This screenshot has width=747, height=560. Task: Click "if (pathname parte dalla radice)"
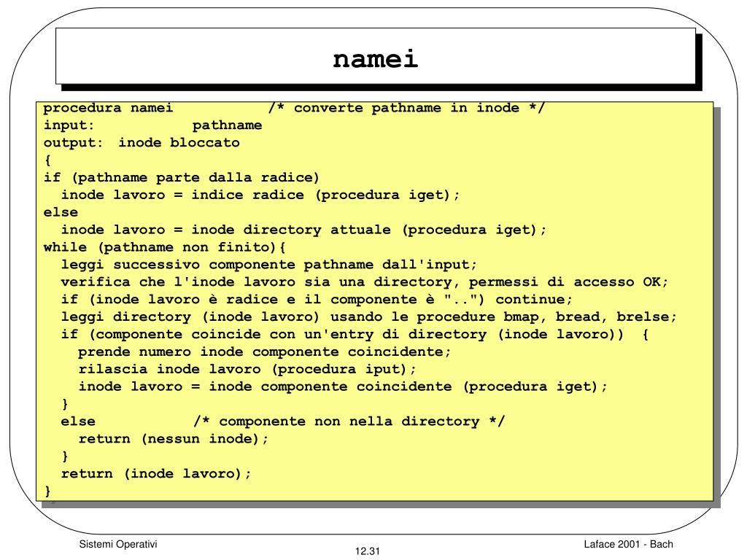pyautogui.click(x=181, y=178)
